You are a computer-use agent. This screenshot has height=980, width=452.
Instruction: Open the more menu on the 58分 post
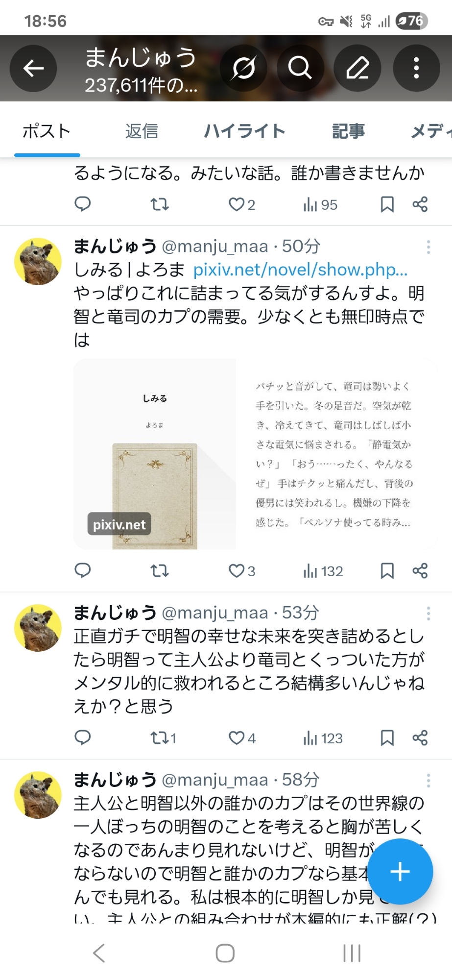428,781
